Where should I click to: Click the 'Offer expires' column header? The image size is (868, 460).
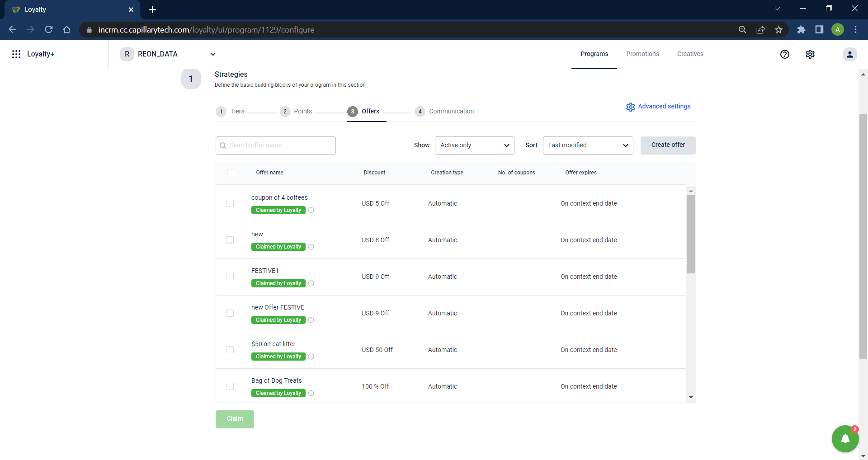click(581, 173)
